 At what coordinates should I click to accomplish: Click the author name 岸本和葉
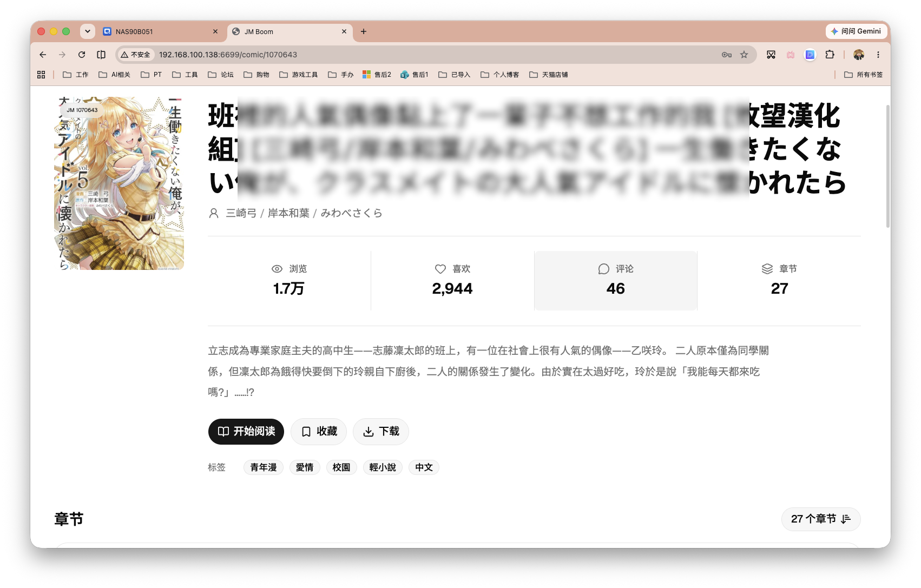click(x=289, y=213)
